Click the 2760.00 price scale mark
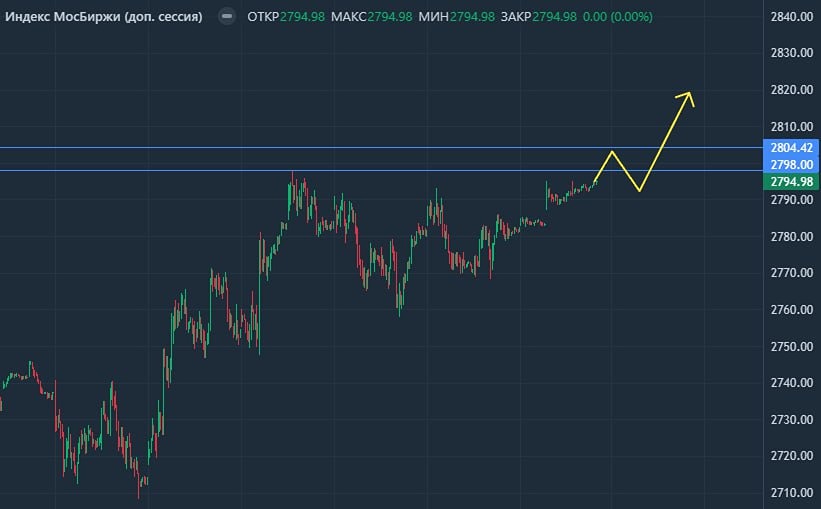Viewport: 821px width, 509px height. point(792,309)
